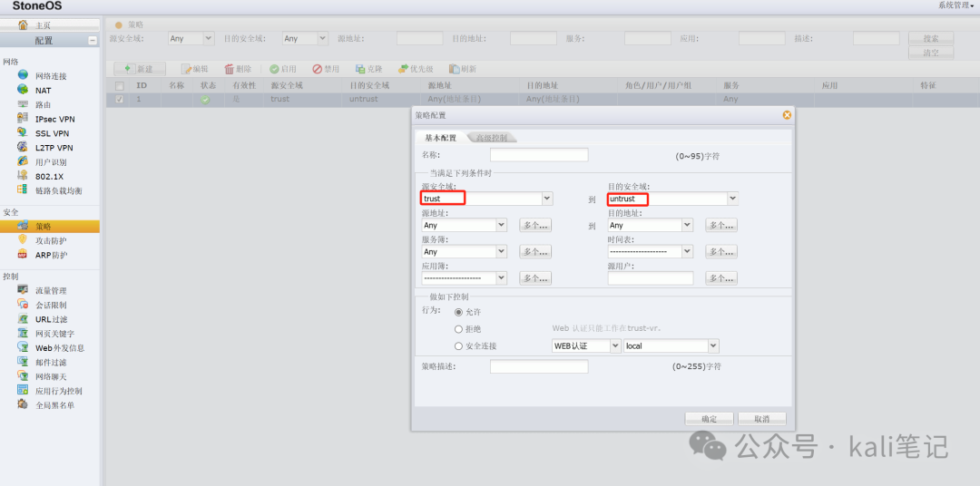Open the 路由 sidebar icon
The width and height of the screenshot is (980, 486).
coord(23,103)
